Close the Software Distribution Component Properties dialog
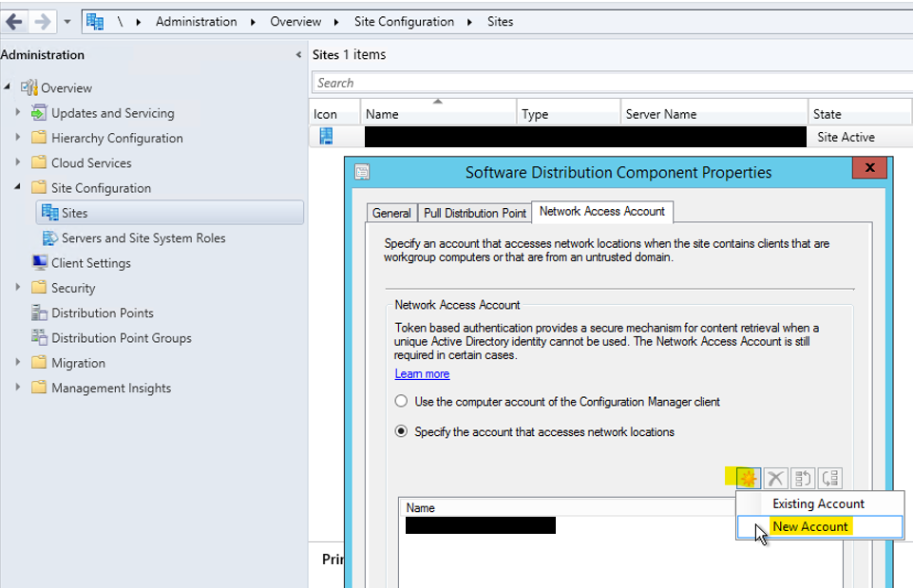This screenshot has width=913, height=588. (870, 168)
